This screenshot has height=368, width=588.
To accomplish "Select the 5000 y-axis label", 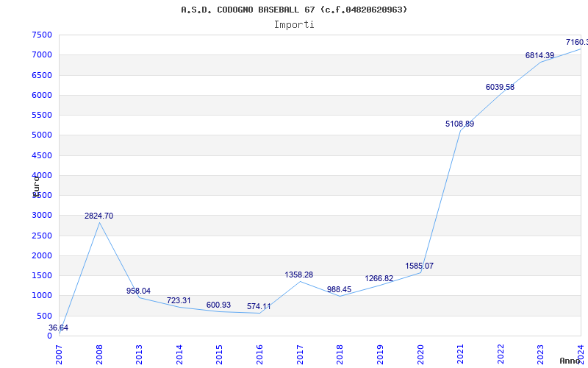I will (x=42, y=135).
